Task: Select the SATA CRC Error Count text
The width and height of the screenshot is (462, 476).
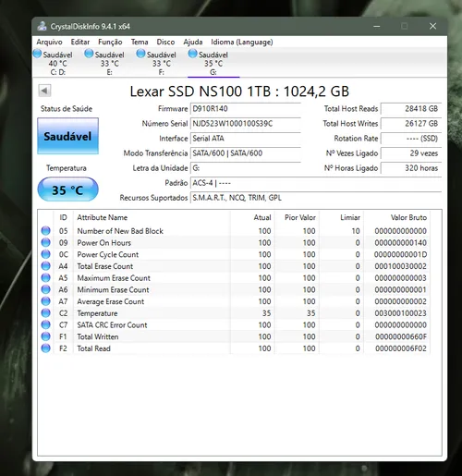Action: click(112, 324)
